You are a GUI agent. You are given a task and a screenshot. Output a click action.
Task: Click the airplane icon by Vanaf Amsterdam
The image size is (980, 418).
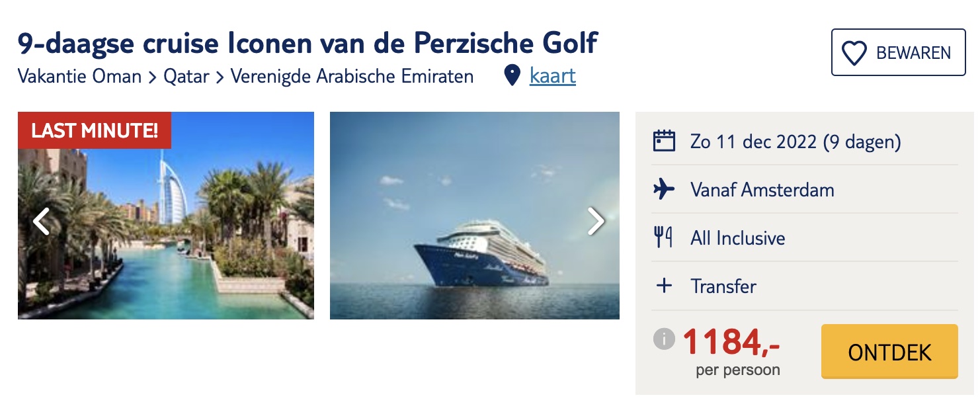coord(664,190)
